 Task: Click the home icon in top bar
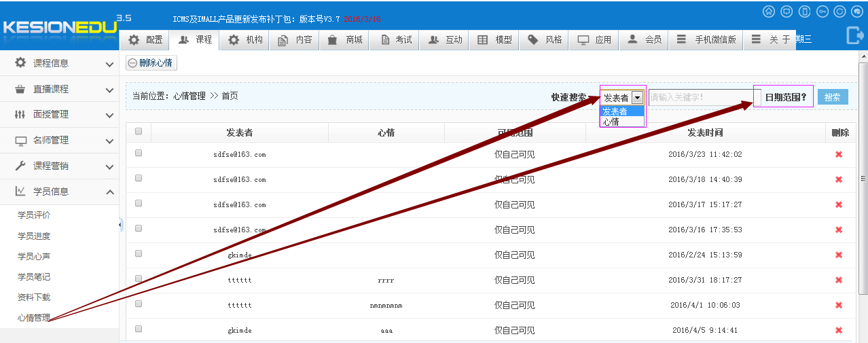(x=768, y=12)
